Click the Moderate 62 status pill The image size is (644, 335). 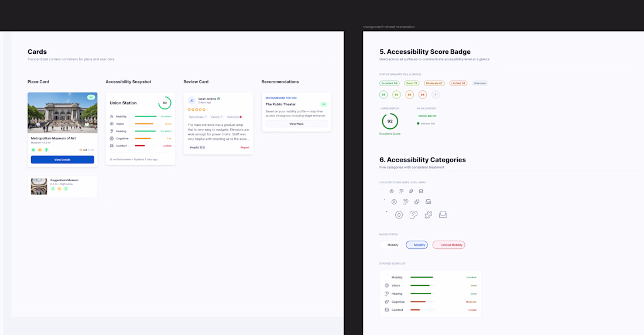[x=434, y=83]
